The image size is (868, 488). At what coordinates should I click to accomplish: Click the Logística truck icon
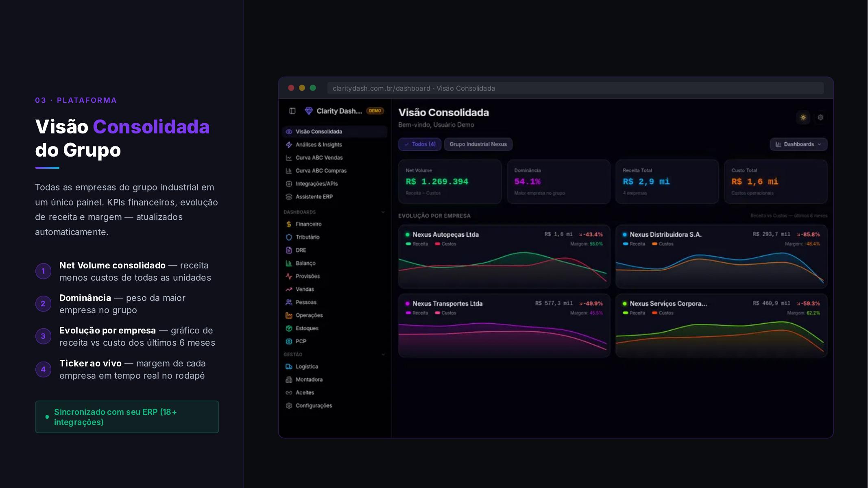[289, 366]
